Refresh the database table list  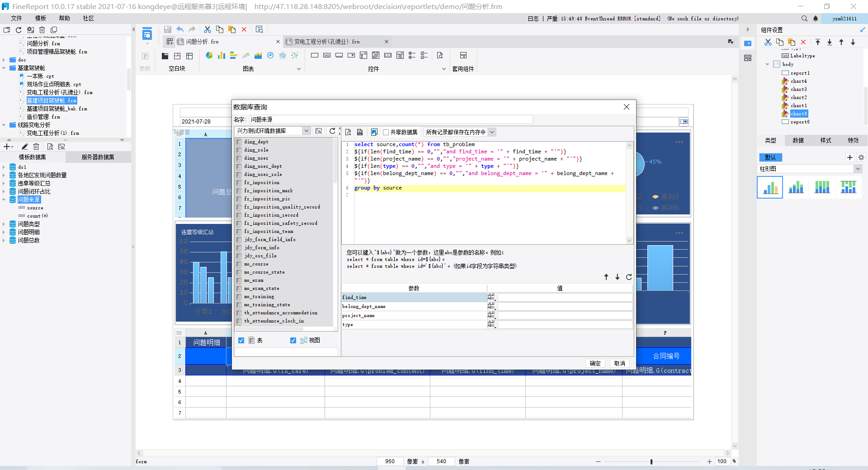click(x=332, y=131)
